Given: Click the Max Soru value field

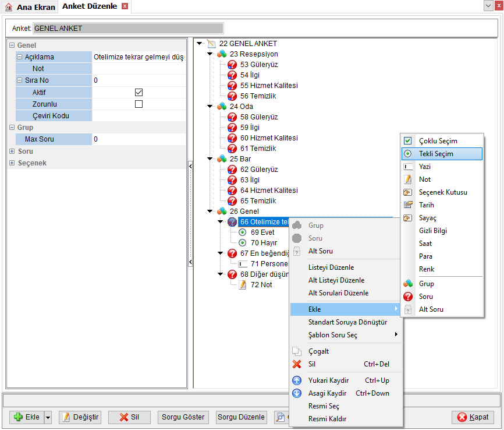Looking at the screenshot, I should point(139,139).
